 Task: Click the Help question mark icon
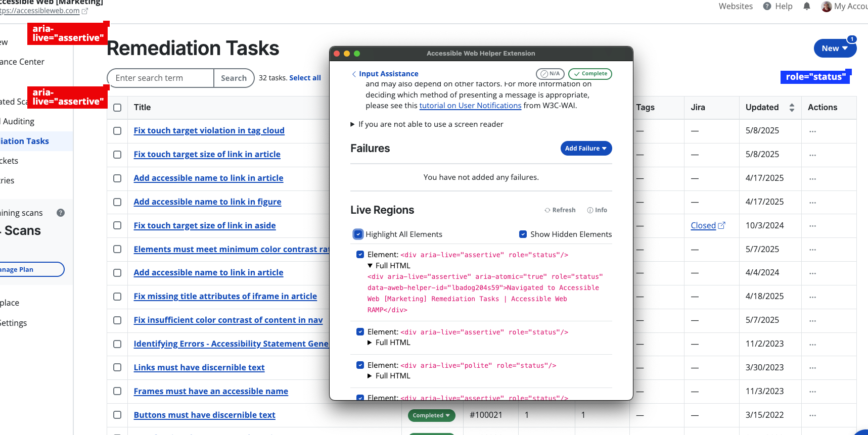point(767,6)
